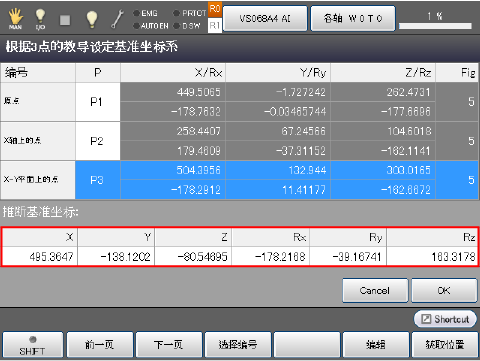Select the P2 X-axis point cell
480x361 pixels.
pos(97,141)
